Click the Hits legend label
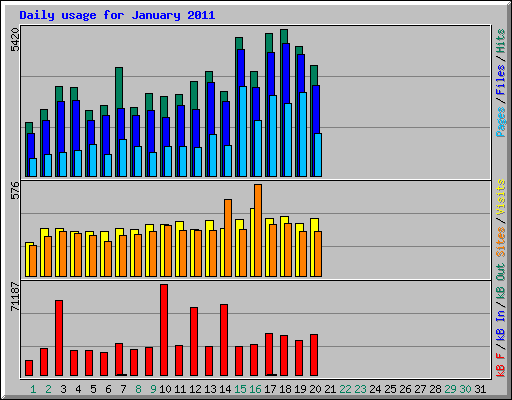 click(x=501, y=41)
